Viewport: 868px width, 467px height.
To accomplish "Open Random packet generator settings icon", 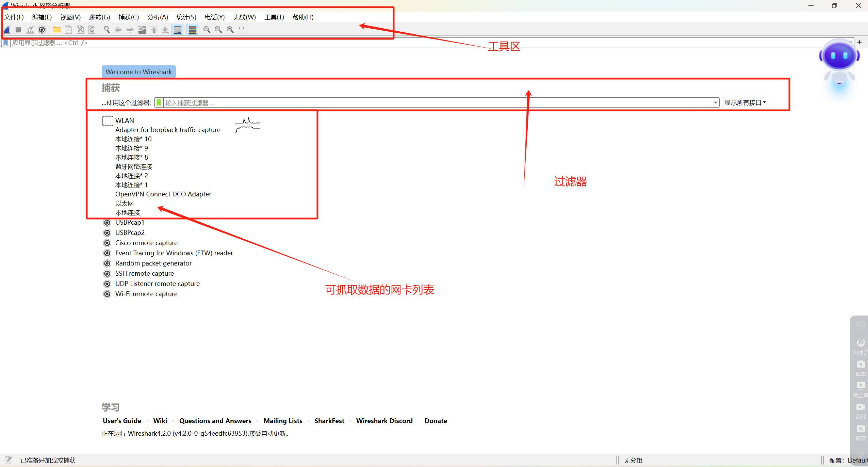I will 107,263.
